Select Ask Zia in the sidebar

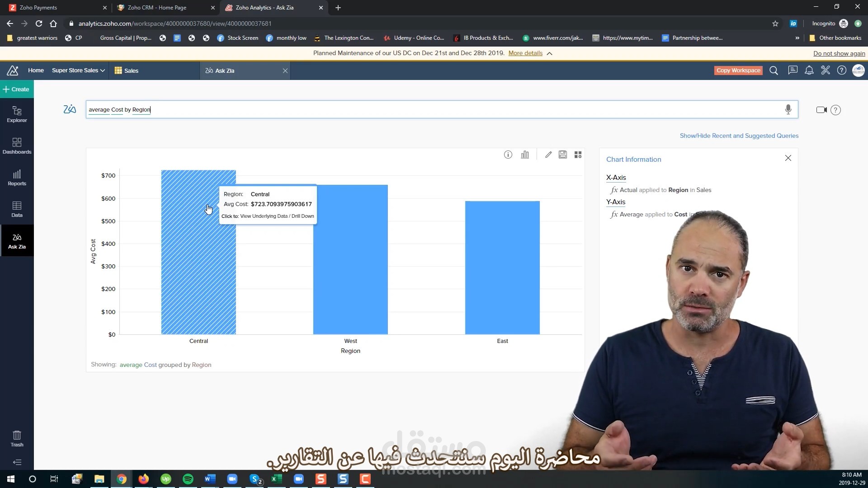pos(17,241)
